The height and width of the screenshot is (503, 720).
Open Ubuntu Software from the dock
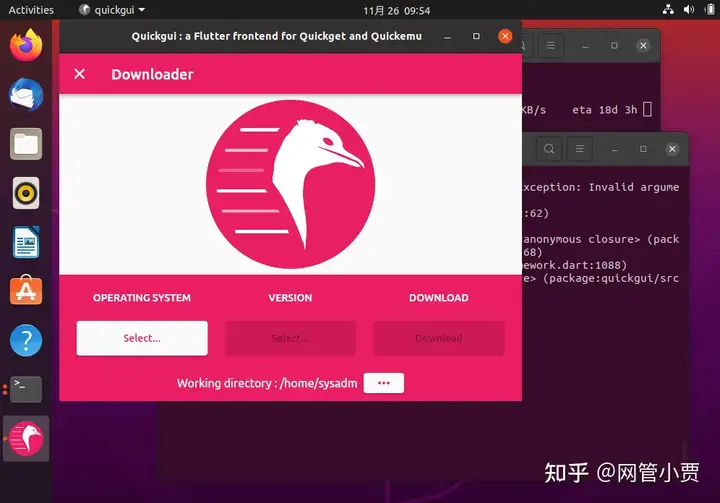(26, 290)
